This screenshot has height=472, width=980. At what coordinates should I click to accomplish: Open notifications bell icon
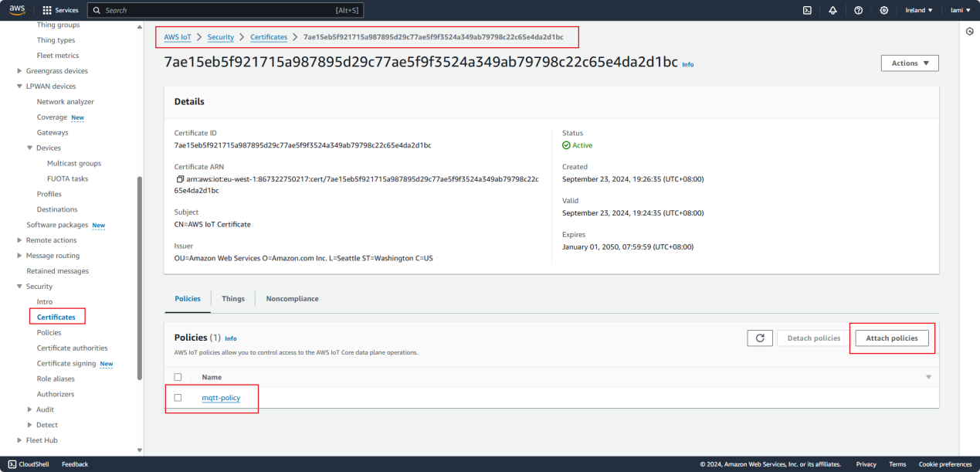(x=832, y=10)
